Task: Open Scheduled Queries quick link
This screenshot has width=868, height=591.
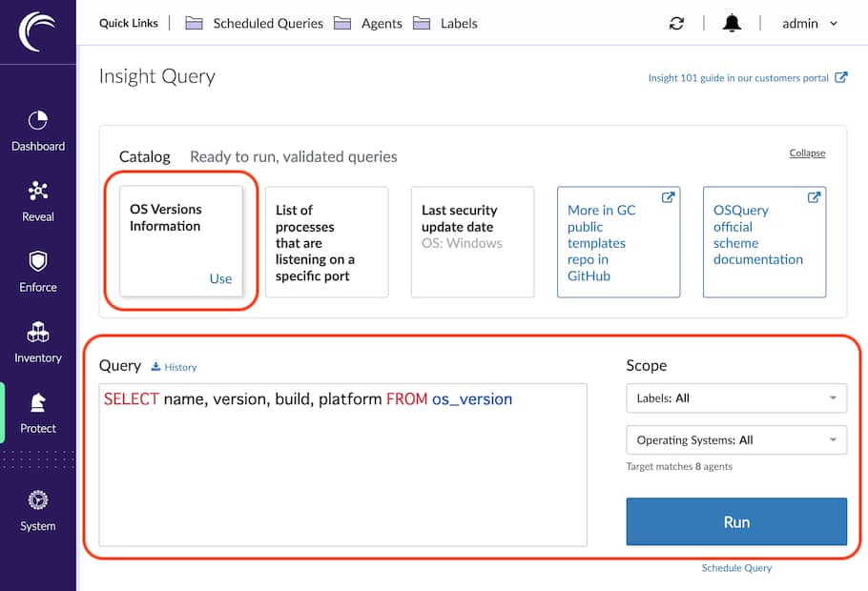Action: [x=255, y=24]
